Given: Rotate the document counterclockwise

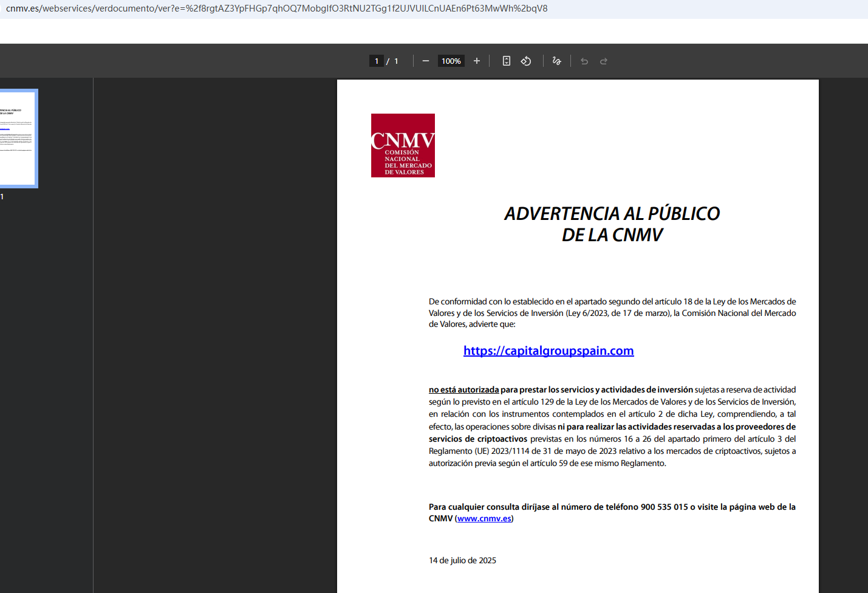Looking at the screenshot, I should 526,61.
